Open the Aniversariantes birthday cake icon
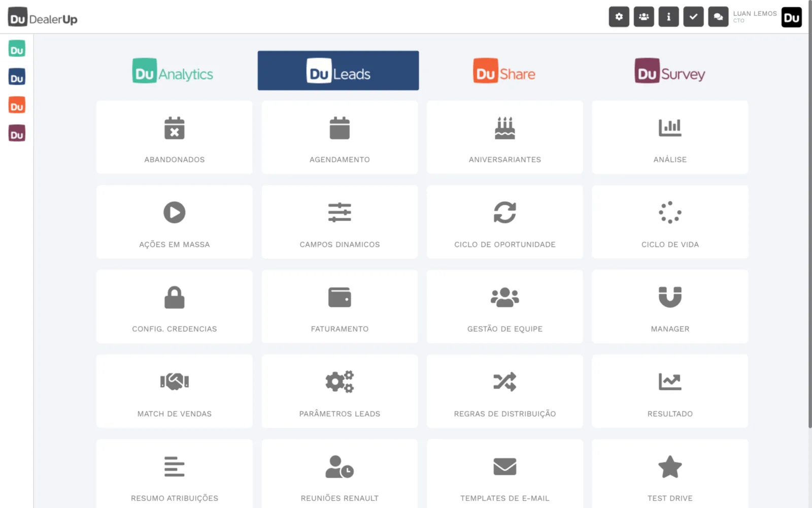Viewport: 812px width, 508px height. point(505,128)
